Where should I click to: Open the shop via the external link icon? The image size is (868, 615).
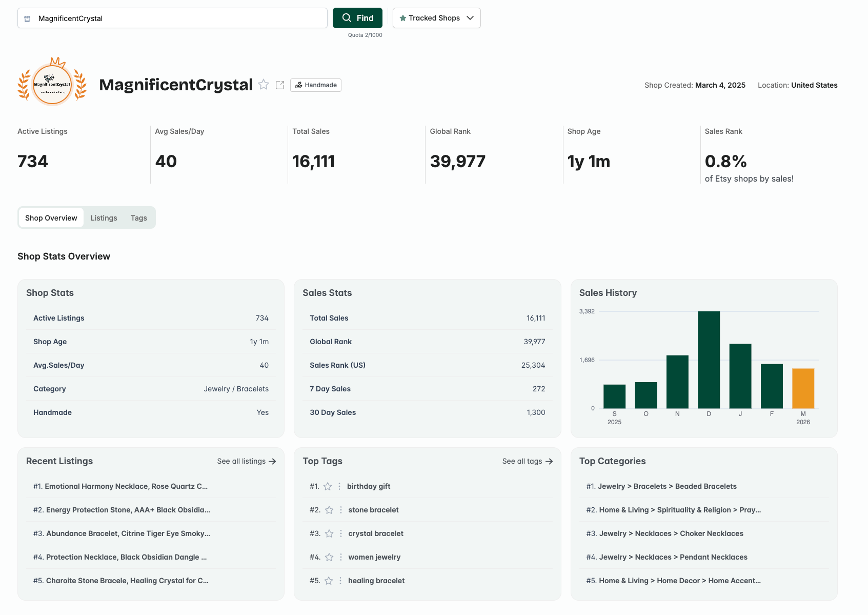(x=280, y=85)
